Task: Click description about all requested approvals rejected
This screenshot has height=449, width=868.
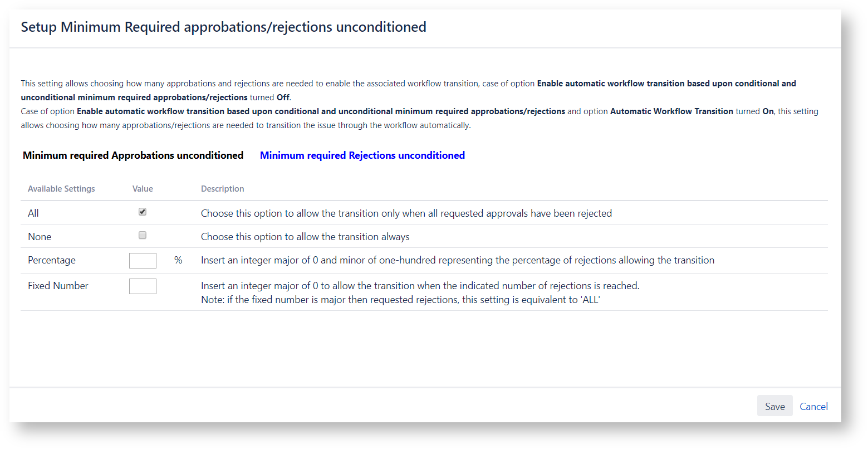Action: pos(406,213)
